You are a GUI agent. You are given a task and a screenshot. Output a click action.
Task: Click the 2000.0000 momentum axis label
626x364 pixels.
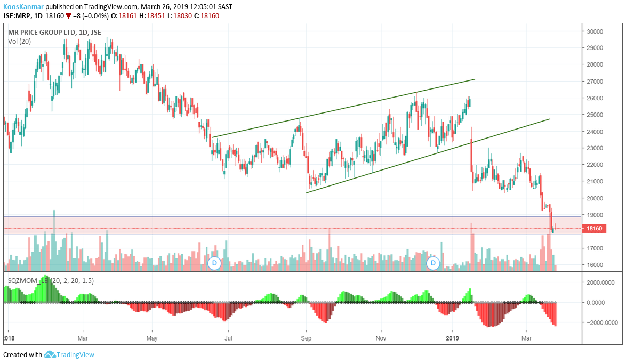tap(600, 282)
